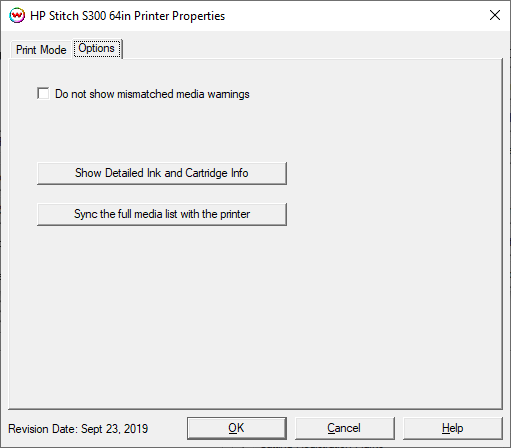Image resolution: width=511 pixels, height=448 pixels.
Task: Click the Wasatch logo icon in title bar
Action: click(x=17, y=16)
